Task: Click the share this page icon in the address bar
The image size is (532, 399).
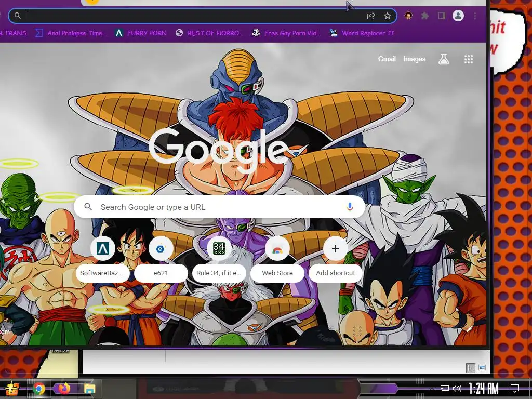Action: [x=371, y=16]
